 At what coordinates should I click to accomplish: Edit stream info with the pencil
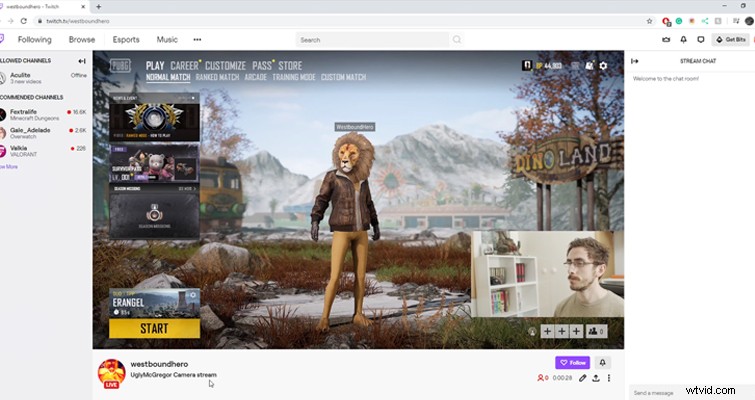tap(583, 378)
